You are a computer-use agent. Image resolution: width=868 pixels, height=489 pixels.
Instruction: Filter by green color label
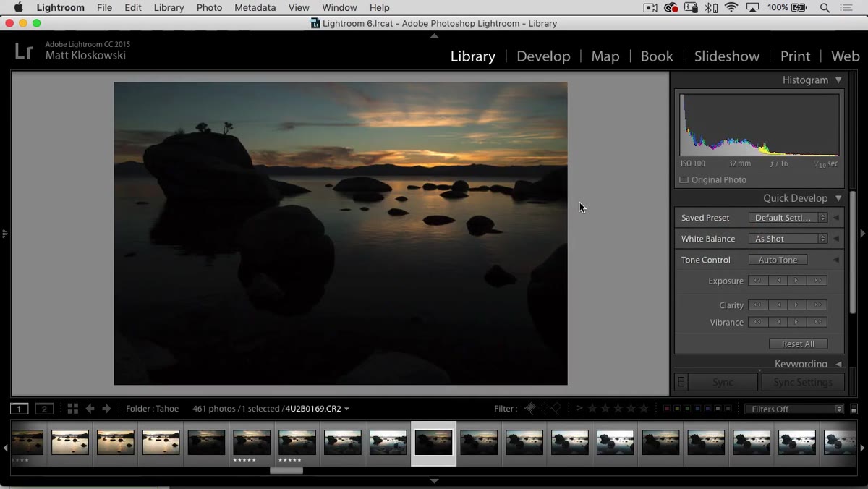[x=687, y=409]
